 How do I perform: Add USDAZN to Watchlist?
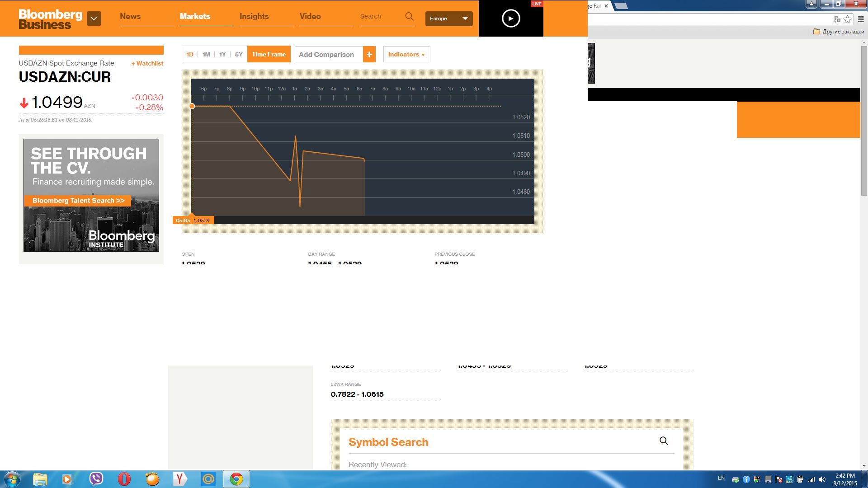click(147, 63)
